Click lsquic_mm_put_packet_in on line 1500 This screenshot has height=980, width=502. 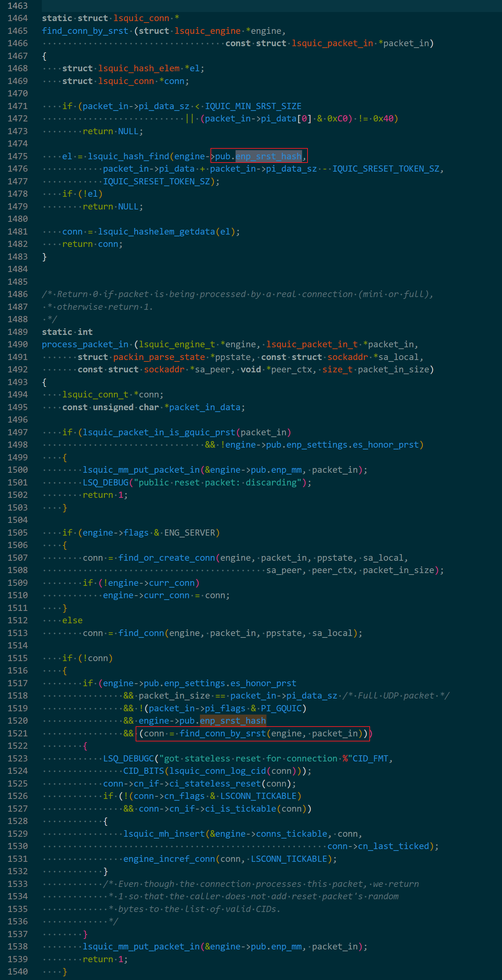(141, 470)
